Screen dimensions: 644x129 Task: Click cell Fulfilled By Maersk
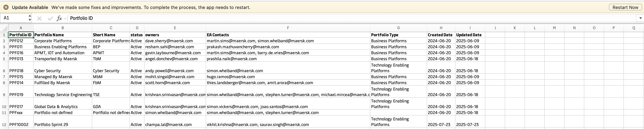coord(63,83)
